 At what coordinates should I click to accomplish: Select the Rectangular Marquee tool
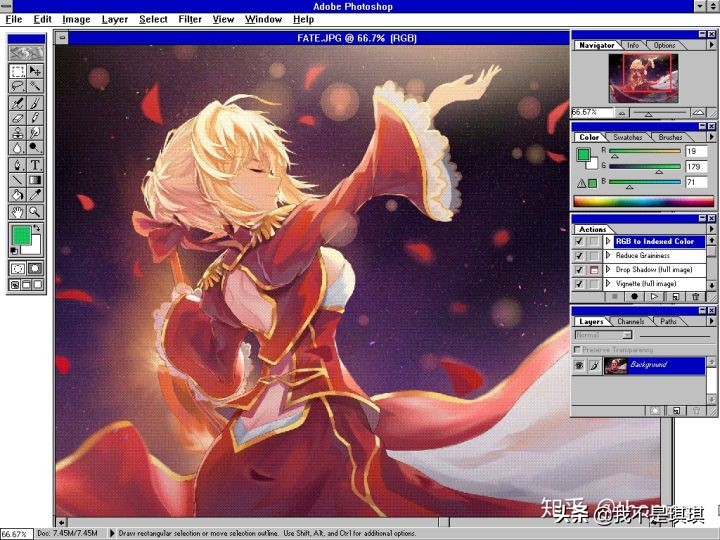pyautogui.click(x=18, y=71)
